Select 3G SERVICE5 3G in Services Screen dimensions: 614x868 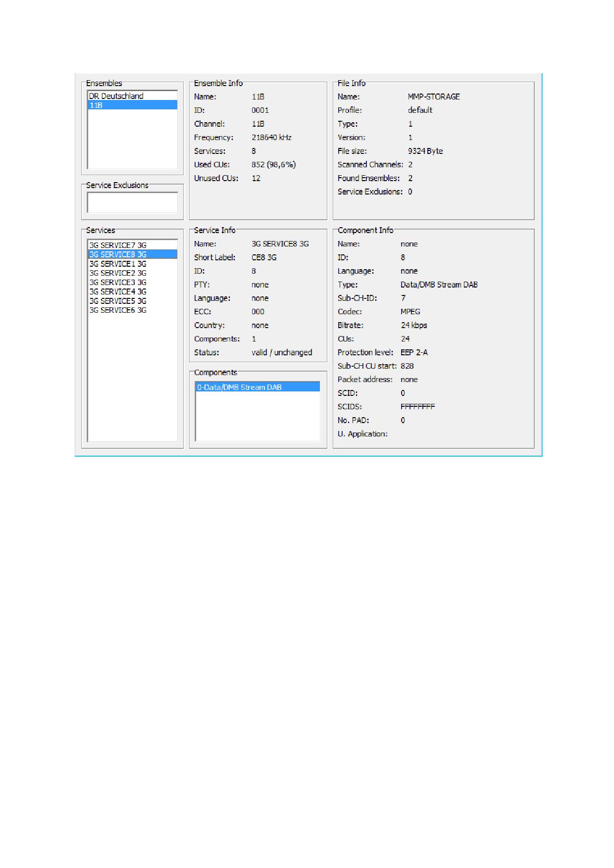click(x=118, y=301)
